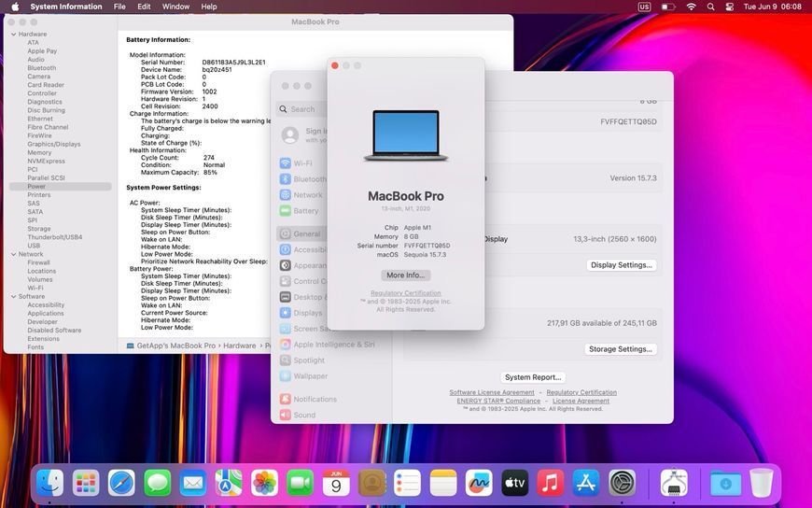Viewport: 812px width, 508px height.
Task: Select Thunderbolt/USB4 in System Information sidebar
Action: [54, 237]
